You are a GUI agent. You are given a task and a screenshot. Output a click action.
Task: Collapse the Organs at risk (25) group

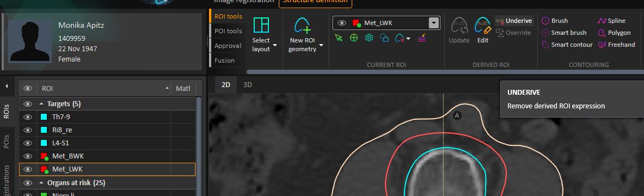[41, 183]
